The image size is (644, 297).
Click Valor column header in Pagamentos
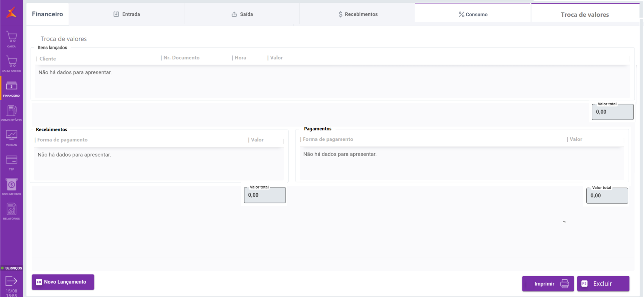click(x=576, y=139)
